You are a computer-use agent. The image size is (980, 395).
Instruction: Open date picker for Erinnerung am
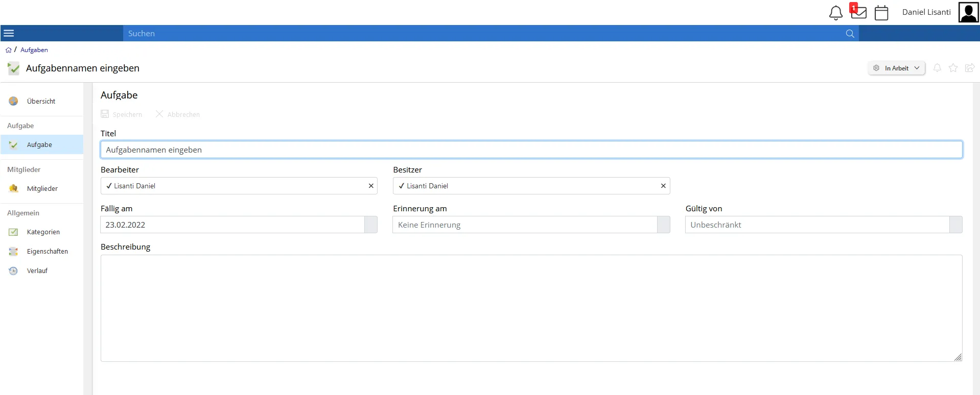[664, 225]
